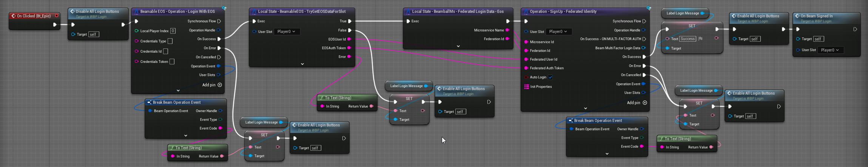Click the Local Player Index value field

[x=173, y=31]
